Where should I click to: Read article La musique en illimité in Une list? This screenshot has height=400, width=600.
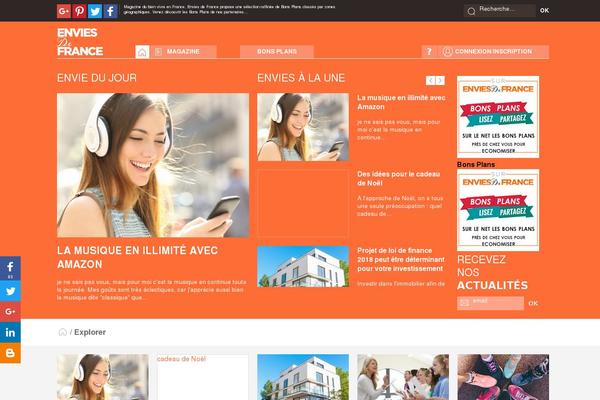tap(401, 102)
